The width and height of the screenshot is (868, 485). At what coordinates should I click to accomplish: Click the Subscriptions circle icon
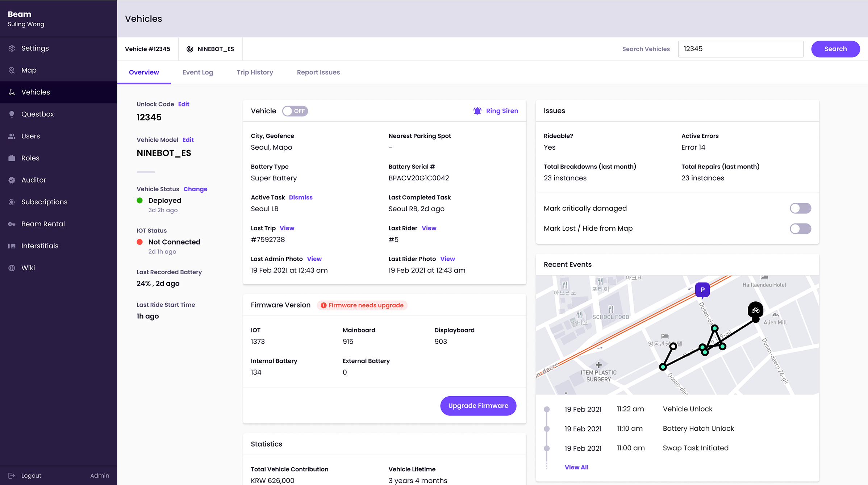[x=12, y=202]
